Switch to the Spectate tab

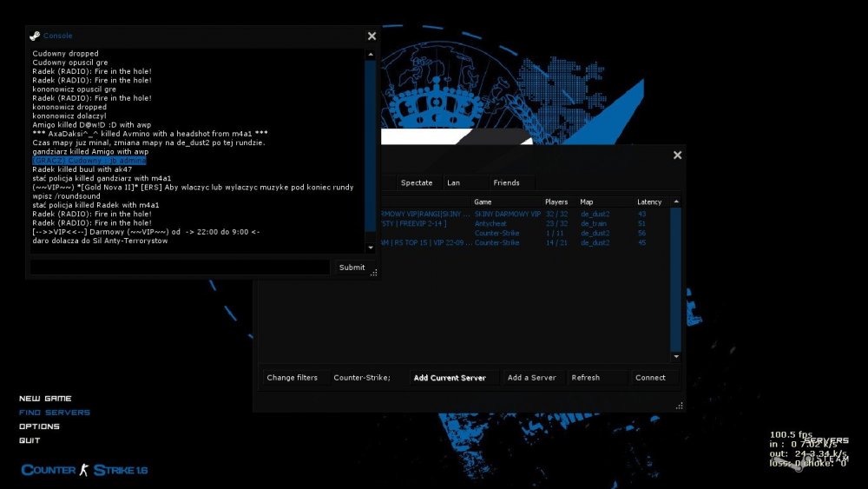(x=417, y=182)
